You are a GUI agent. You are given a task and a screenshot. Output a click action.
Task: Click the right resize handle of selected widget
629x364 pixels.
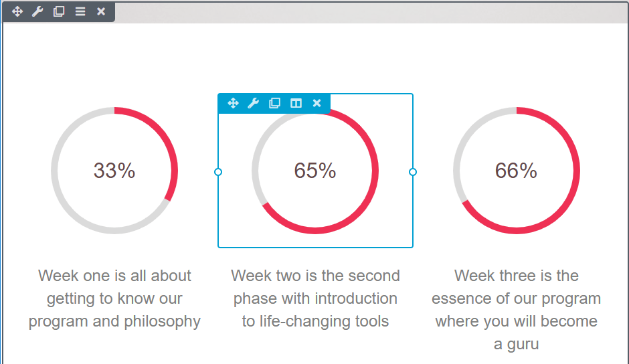[x=413, y=172]
